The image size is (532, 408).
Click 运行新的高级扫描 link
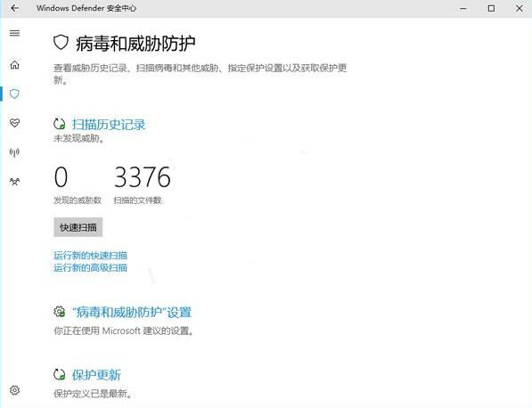coord(90,267)
